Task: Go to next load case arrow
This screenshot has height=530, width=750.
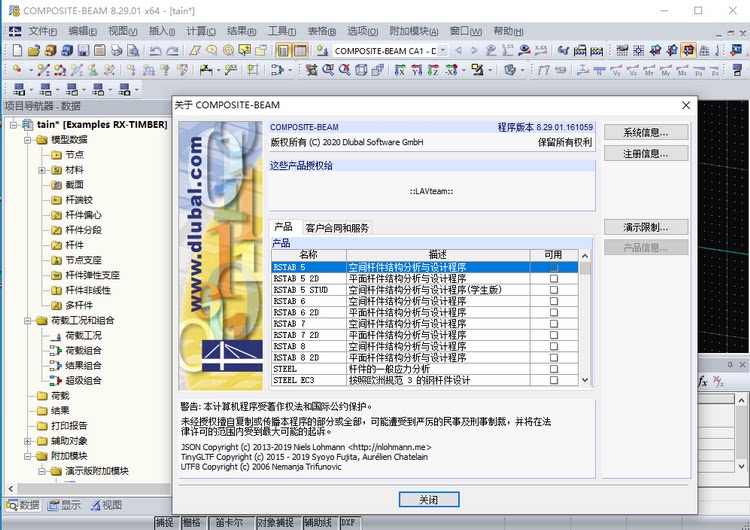Action: pyautogui.click(x=474, y=50)
